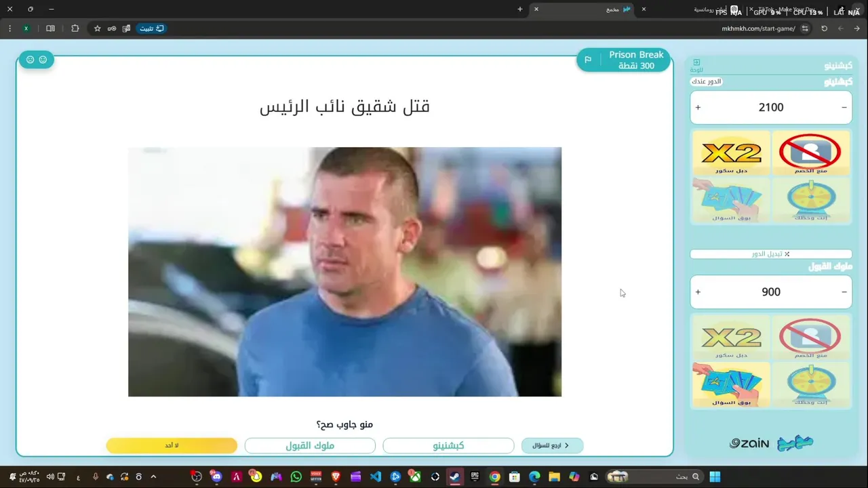
Task: Open Microsoft Edge from the taskbar
Action: pyautogui.click(x=534, y=477)
